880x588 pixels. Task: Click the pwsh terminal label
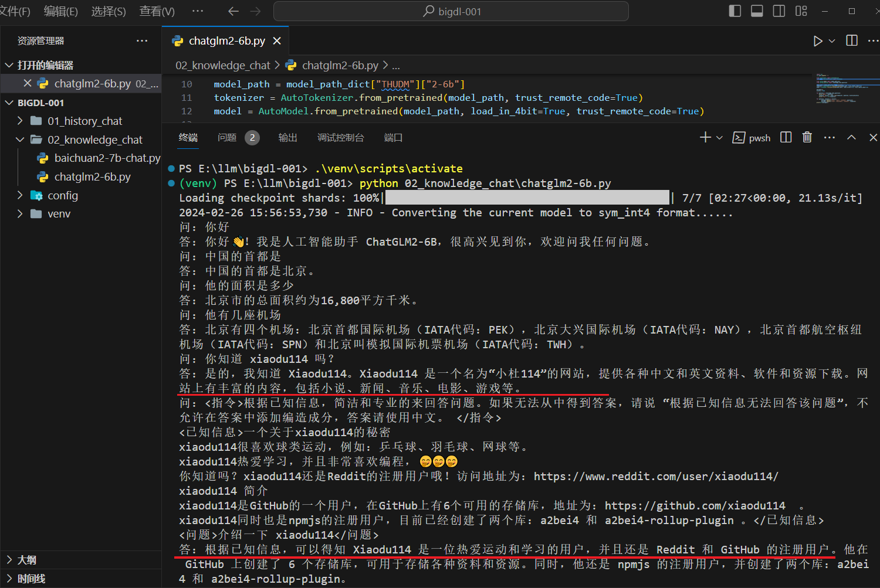coord(752,137)
